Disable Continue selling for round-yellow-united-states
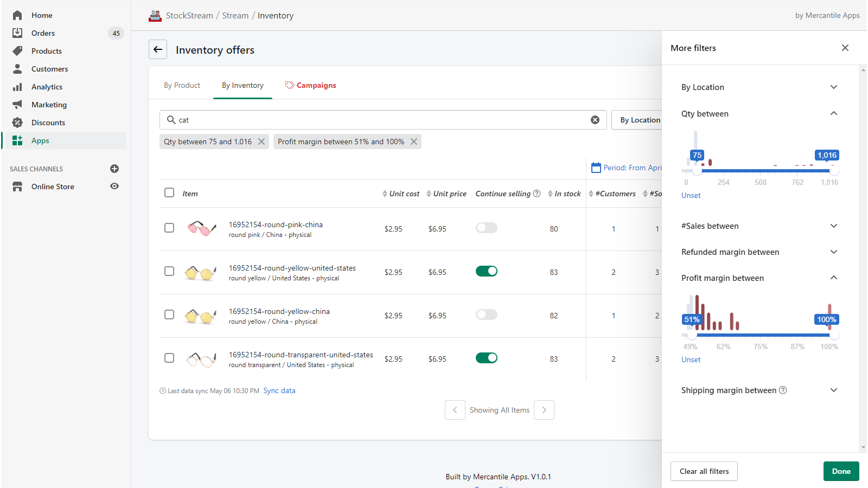 486,271
